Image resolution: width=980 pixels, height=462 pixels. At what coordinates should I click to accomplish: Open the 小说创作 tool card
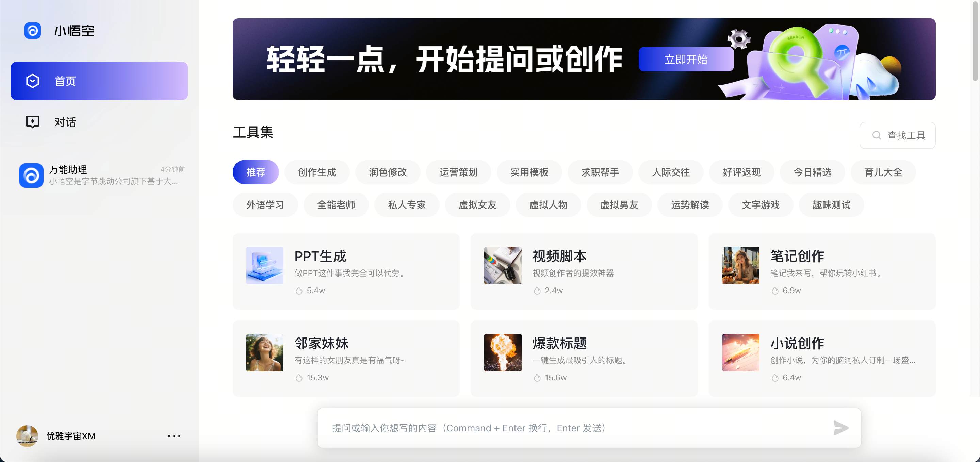tap(822, 358)
